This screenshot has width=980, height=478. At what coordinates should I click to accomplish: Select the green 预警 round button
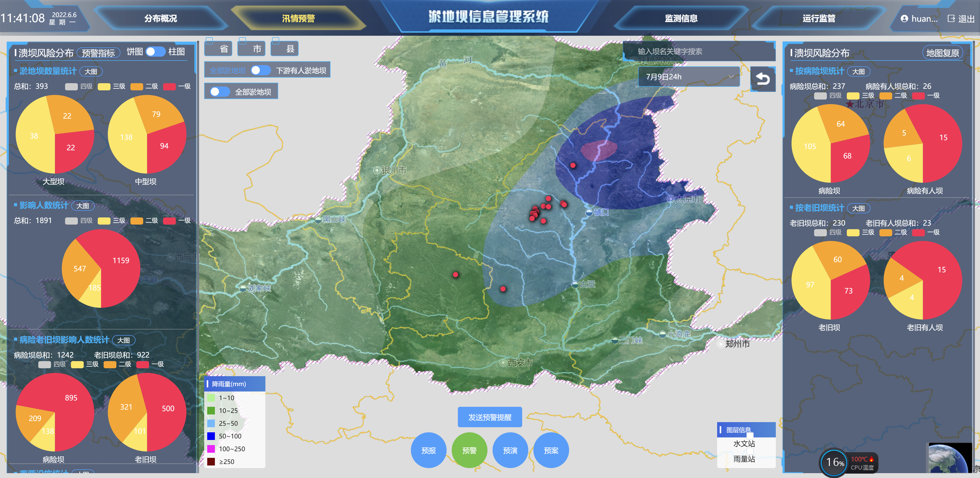click(x=469, y=450)
